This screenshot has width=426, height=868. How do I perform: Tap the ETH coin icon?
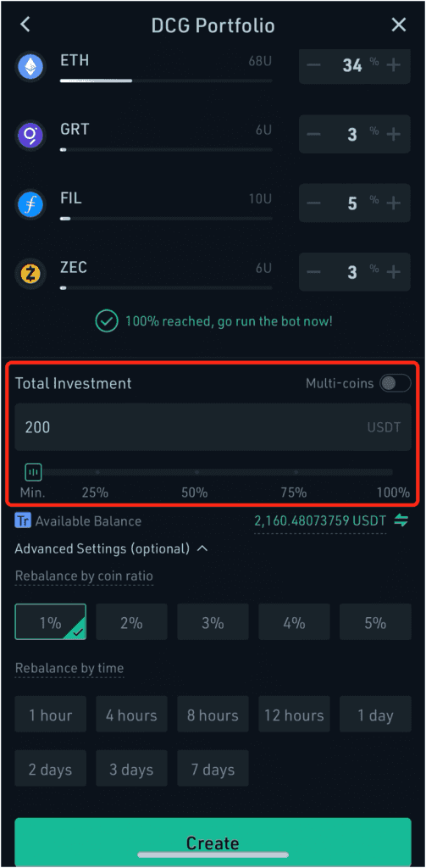(31, 68)
